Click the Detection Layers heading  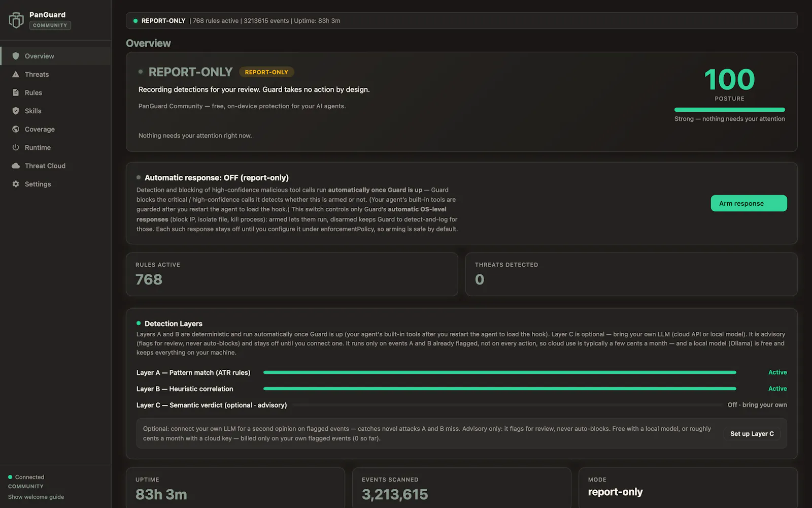point(174,324)
